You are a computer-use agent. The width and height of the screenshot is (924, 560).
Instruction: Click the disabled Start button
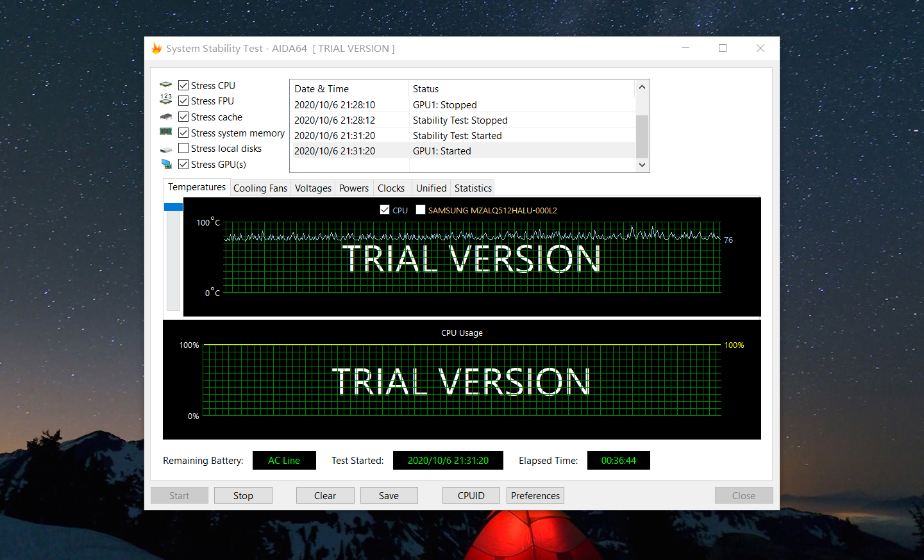pos(180,495)
